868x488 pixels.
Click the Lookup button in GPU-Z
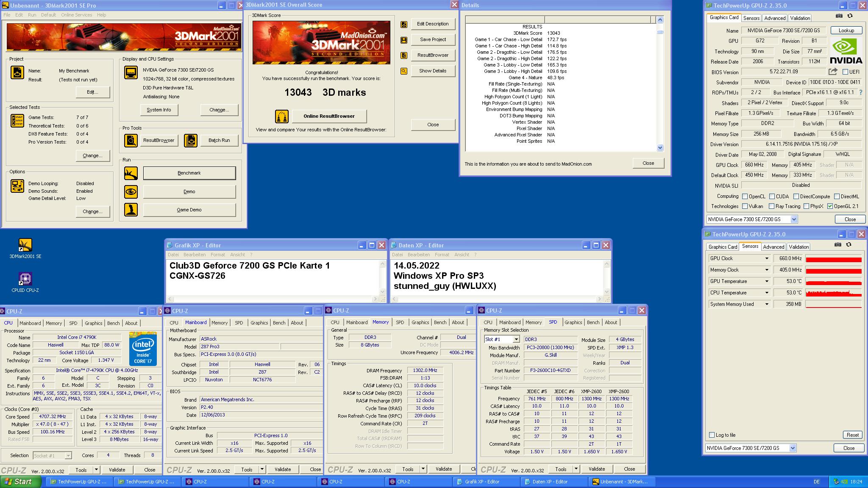tap(846, 30)
